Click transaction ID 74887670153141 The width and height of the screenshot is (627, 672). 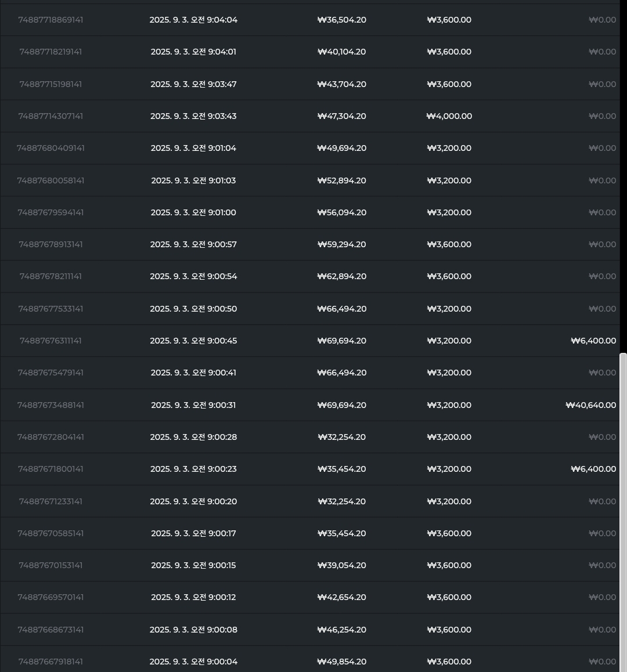point(51,565)
